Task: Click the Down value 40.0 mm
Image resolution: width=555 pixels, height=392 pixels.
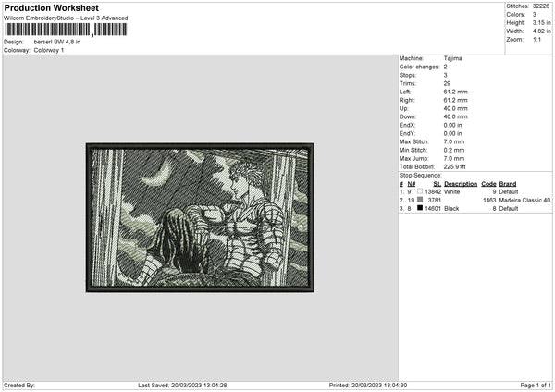Action: click(455, 116)
